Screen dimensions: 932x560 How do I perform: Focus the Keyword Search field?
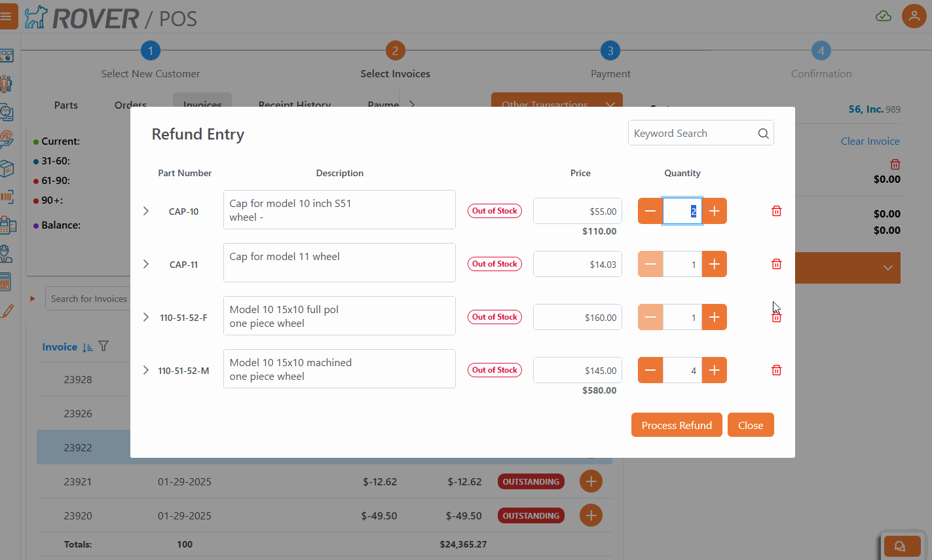click(x=691, y=134)
